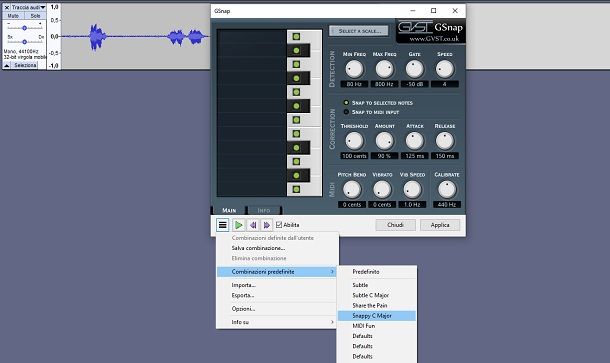Click the 1.0 Hz Vib Speed value
The image size is (610, 363).
coord(412,205)
